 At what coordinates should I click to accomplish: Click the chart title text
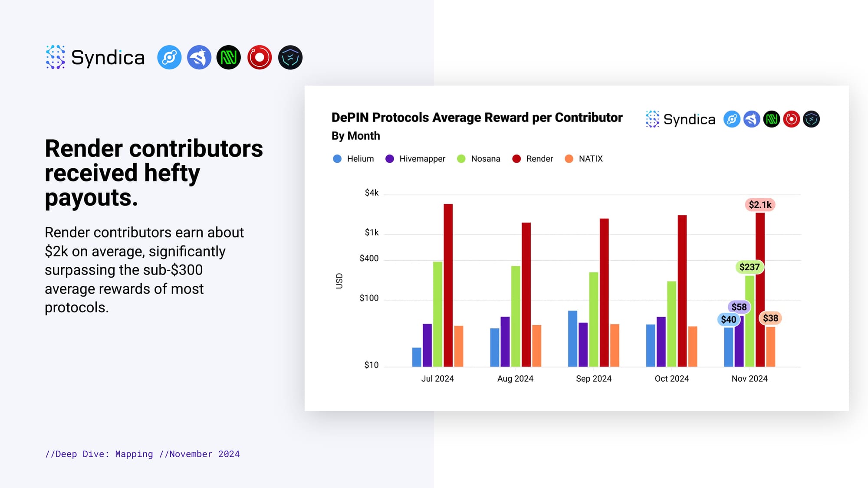pyautogui.click(x=477, y=118)
